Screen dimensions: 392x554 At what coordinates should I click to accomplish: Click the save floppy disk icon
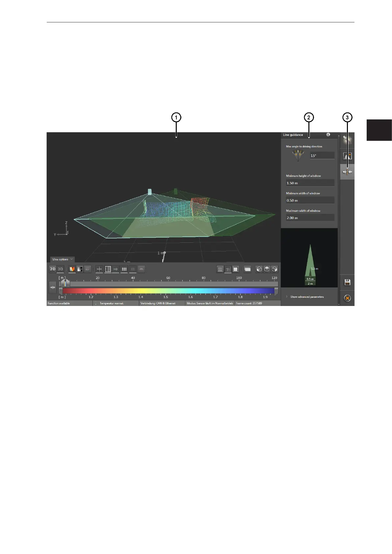(x=347, y=282)
